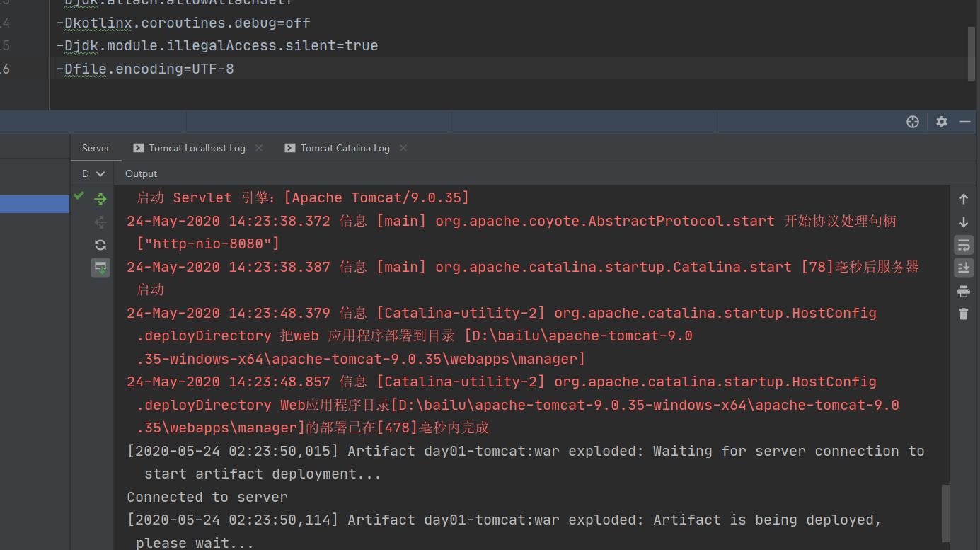Click the ["http-nio-8080"] log text
980x550 pixels.
click(209, 244)
